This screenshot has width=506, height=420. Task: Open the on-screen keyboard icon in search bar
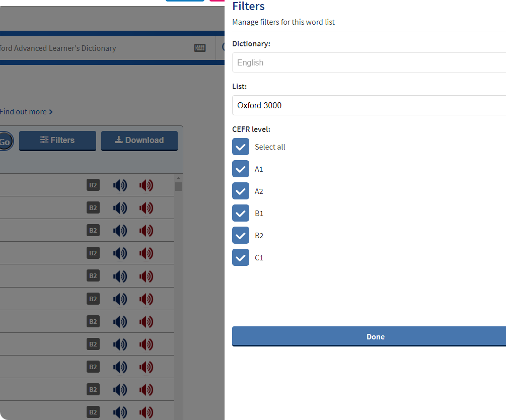(x=200, y=48)
